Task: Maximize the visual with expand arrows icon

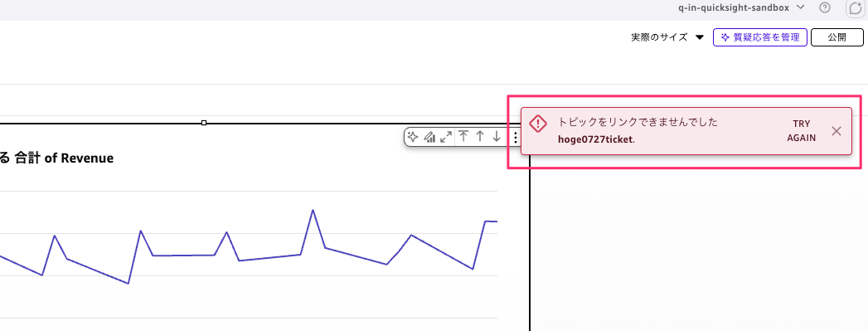Action: tap(446, 137)
